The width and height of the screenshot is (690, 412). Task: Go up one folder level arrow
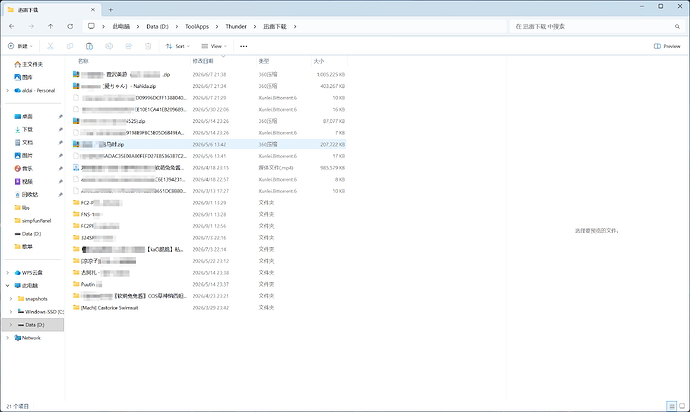(51, 26)
